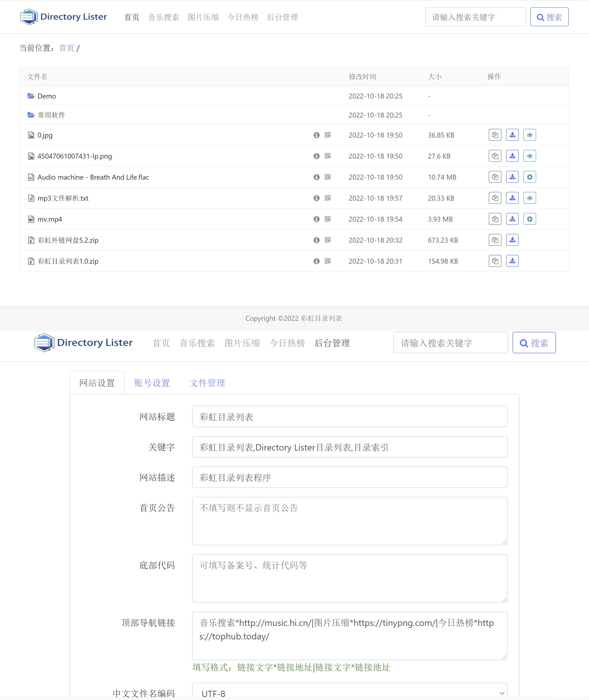
Task: Open 音乐搜索 in the top navigation
Action: (x=164, y=17)
